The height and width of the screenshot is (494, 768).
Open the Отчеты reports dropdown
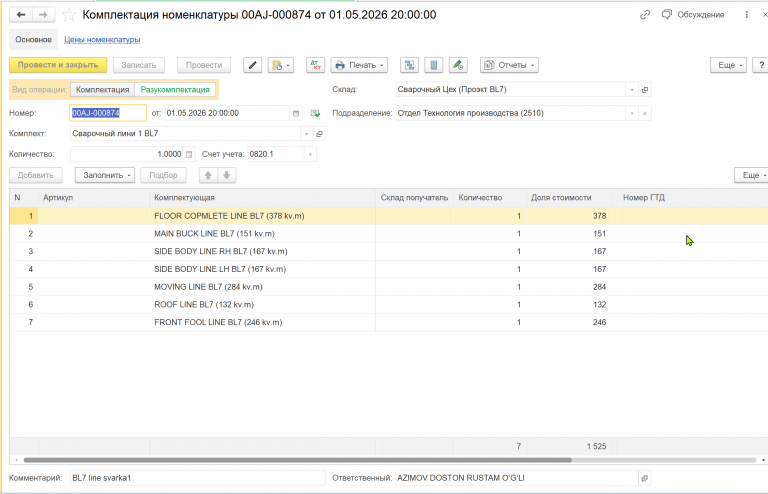tap(509, 65)
